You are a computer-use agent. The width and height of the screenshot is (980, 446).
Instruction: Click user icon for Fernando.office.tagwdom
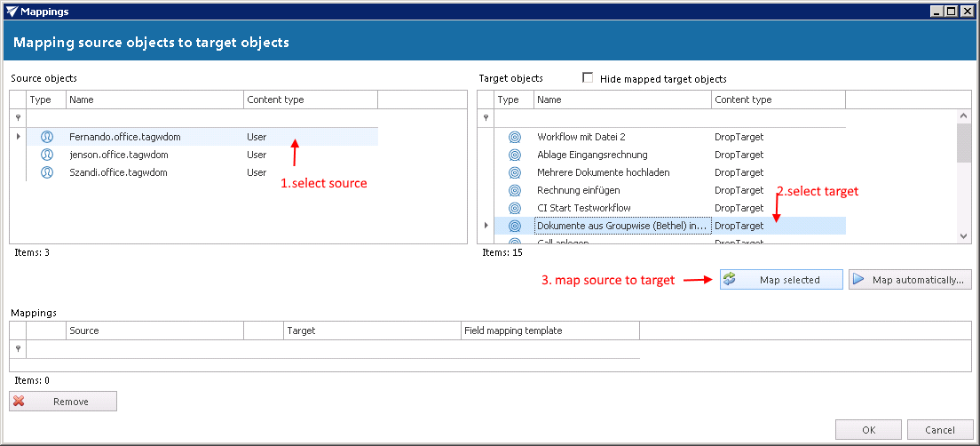(x=47, y=137)
